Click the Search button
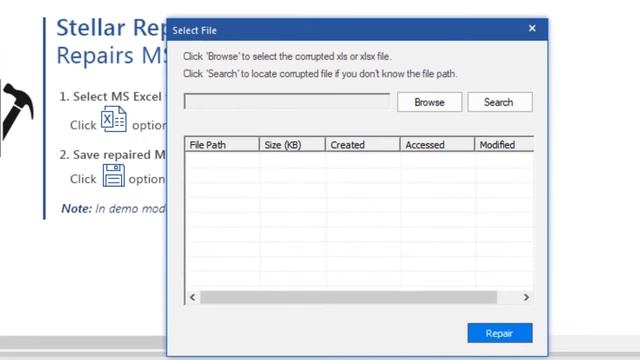Screen dimensions: 640x360 click(x=500, y=102)
